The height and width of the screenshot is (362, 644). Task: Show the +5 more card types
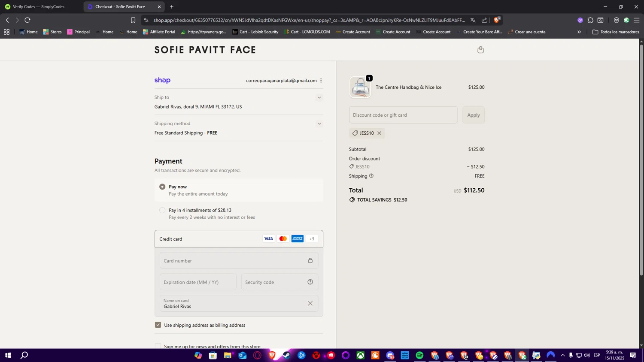pyautogui.click(x=312, y=239)
